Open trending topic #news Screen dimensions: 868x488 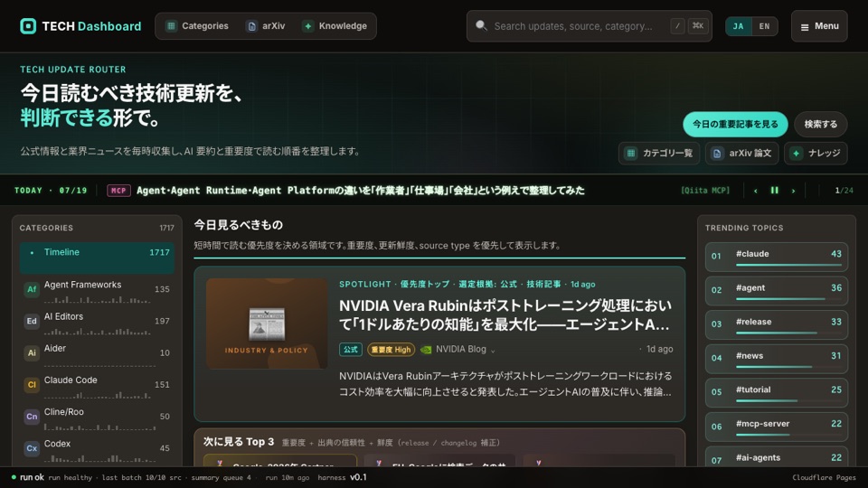click(776, 359)
